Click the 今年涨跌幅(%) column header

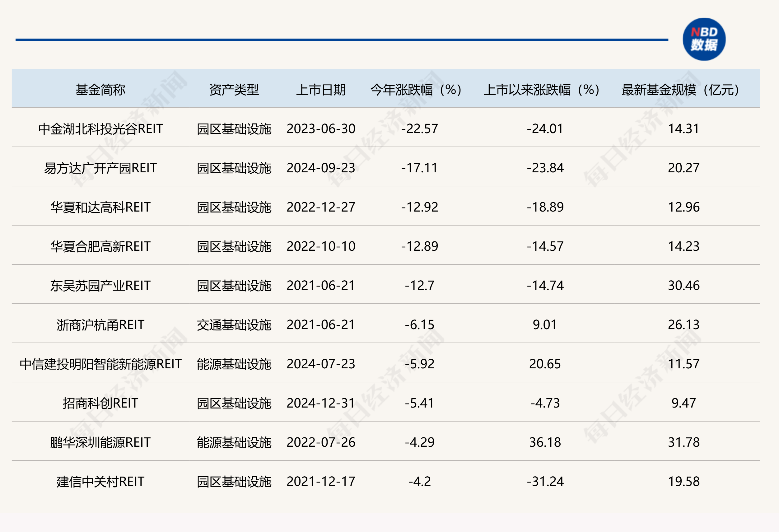416,90
